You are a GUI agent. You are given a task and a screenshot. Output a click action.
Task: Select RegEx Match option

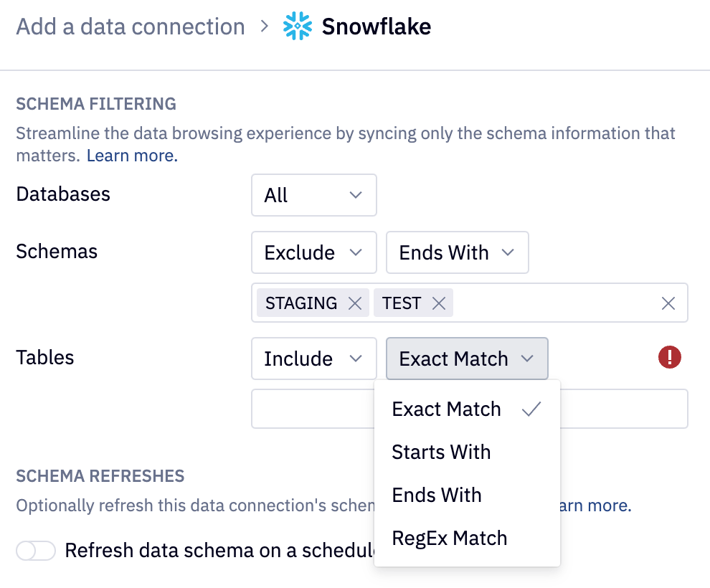point(450,538)
